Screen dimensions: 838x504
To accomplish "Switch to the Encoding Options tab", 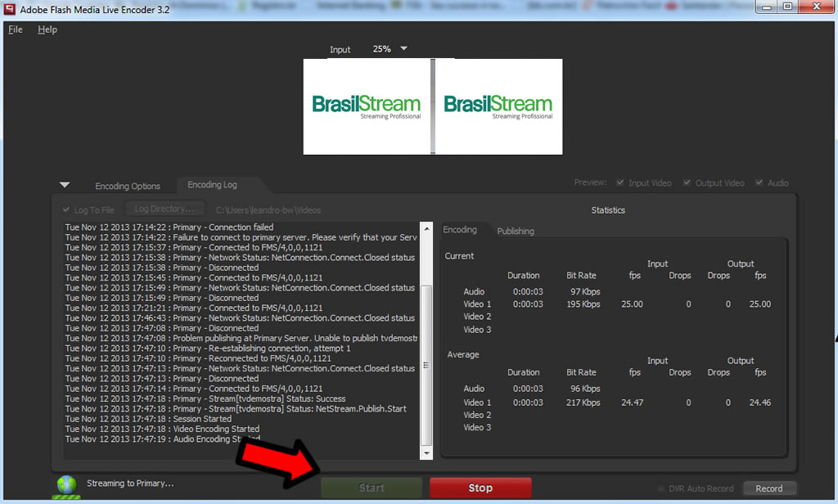I will [x=128, y=186].
